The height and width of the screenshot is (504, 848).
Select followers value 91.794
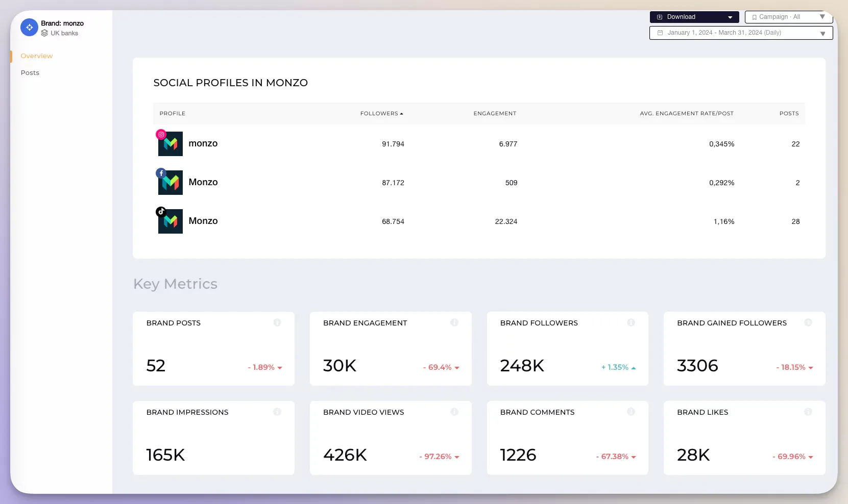point(393,144)
